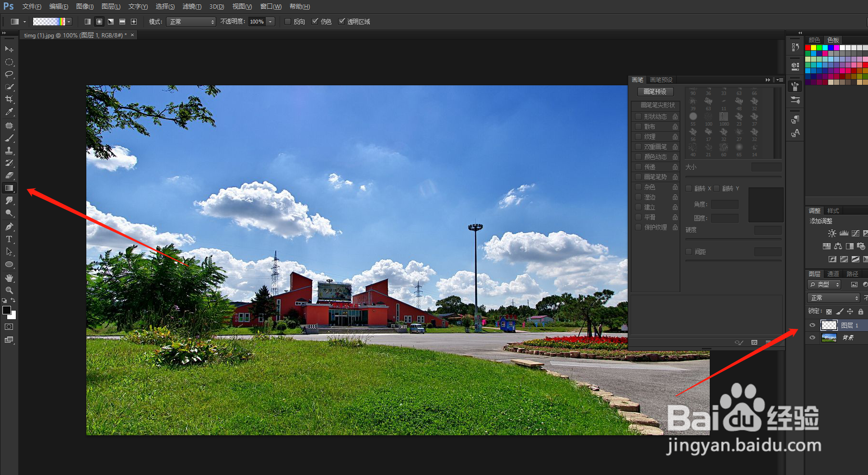The height and width of the screenshot is (475, 868).
Task: Open the layer filter 类型 dropdown
Action: point(824,284)
